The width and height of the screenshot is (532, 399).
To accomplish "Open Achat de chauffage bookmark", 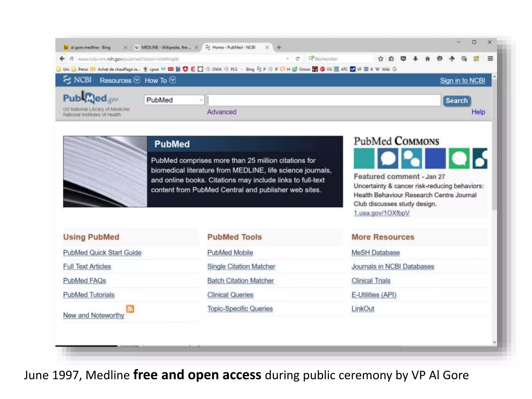I will pyautogui.click(x=116, y=69).
